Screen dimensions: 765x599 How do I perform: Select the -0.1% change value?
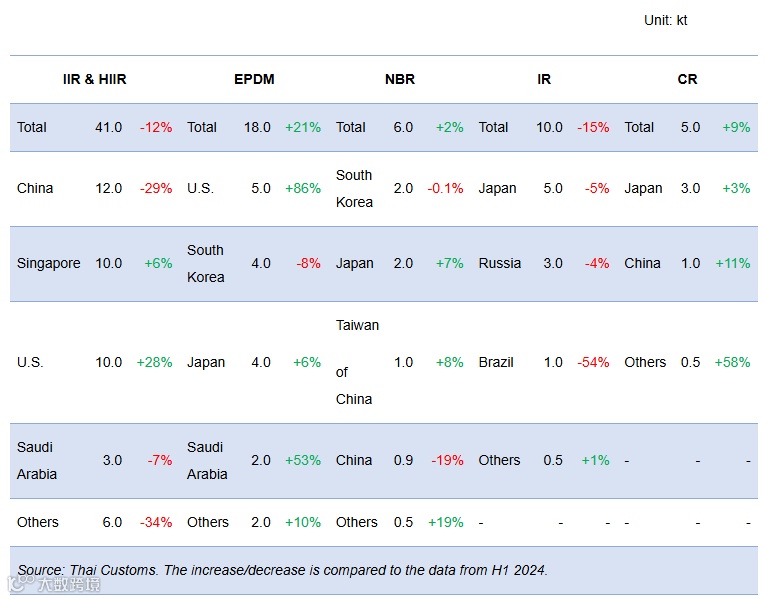click(x=445, y=188)
